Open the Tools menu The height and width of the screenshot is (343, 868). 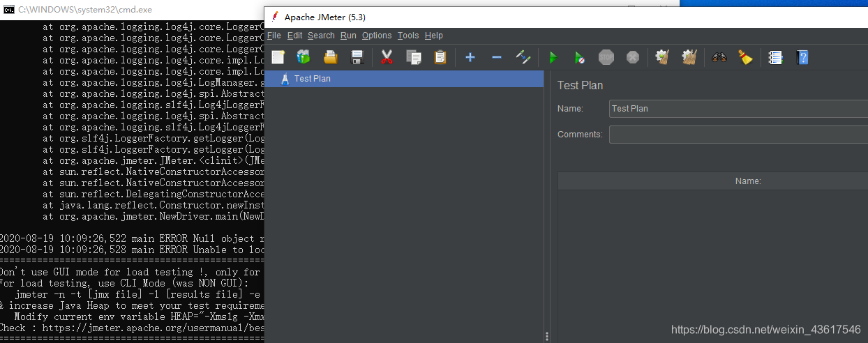pos(408,36)
